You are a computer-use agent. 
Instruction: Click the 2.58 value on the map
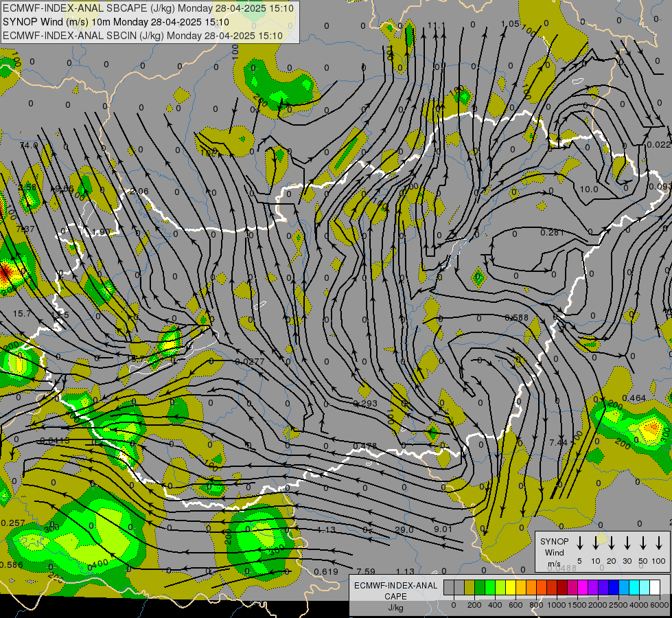pyautogui.click(x=27, y=187)
